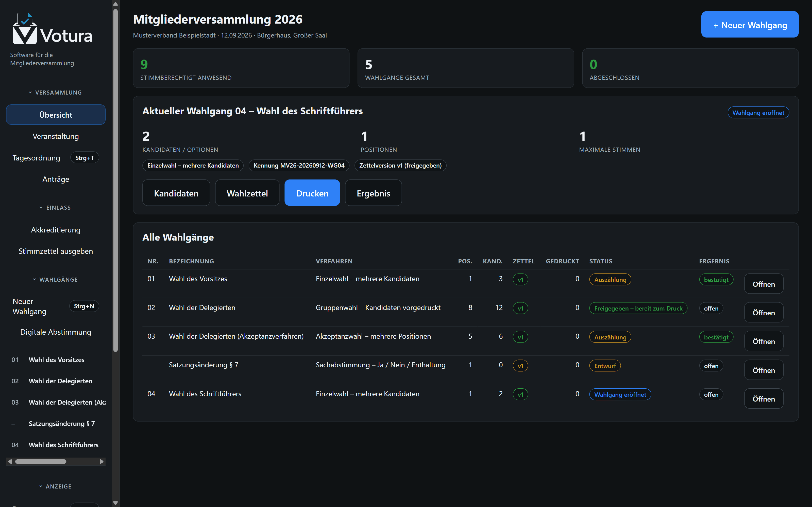Click the horizontal scrollbar right arrow
Viewport: 812px width, 507px height.
point(102,461)
